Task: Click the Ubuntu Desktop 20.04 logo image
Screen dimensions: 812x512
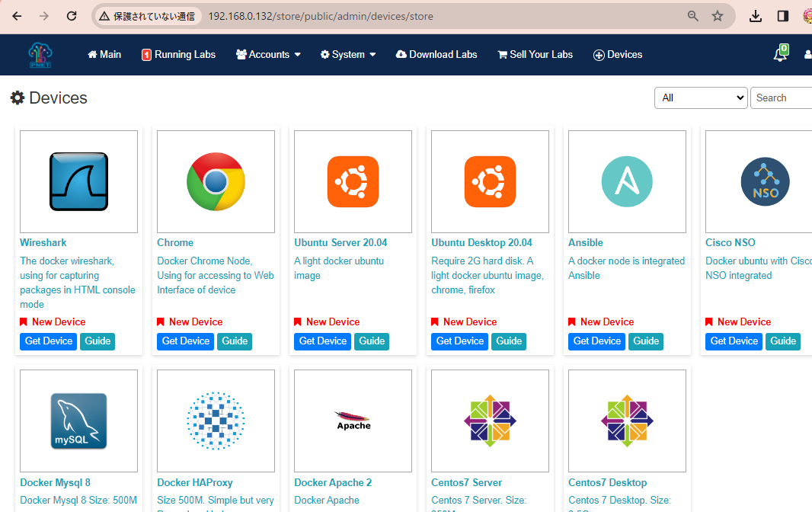Action: (x=490, y=181)
